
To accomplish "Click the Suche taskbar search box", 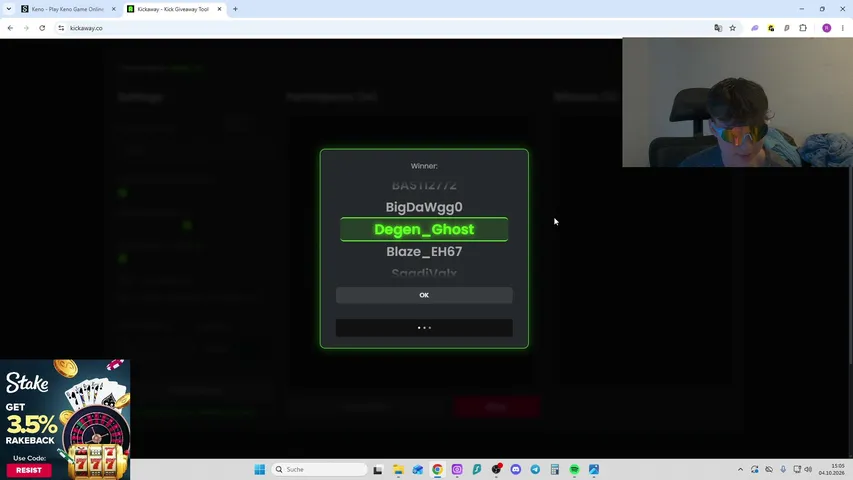I will [x=319, y=469].
